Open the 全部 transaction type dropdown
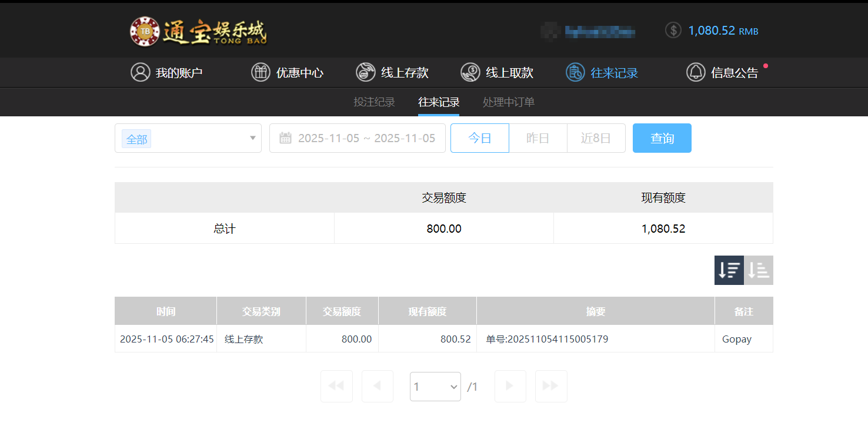 click(x=188, y=138)
